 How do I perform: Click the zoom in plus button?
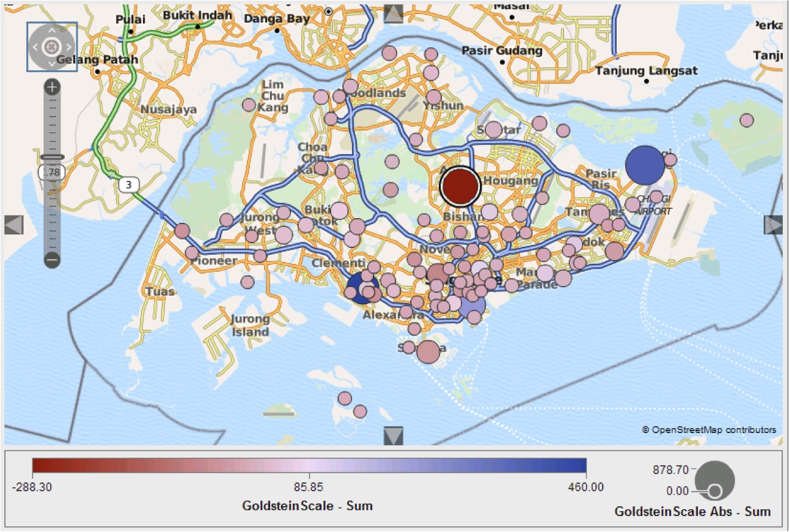point(52,87)
